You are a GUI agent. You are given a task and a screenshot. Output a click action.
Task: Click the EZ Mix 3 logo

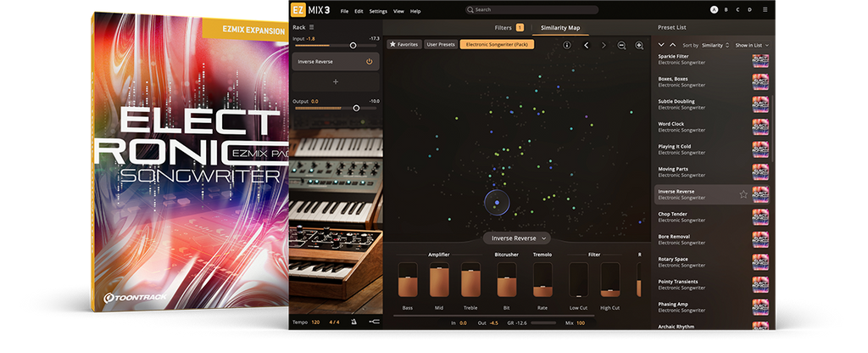click(310, 10)
